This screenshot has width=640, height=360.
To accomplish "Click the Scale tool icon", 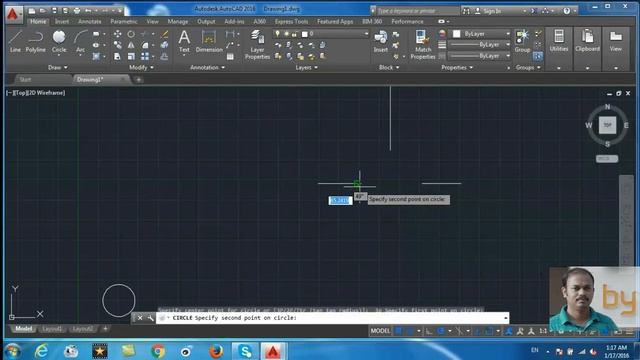I will click(x=131, y=56).
